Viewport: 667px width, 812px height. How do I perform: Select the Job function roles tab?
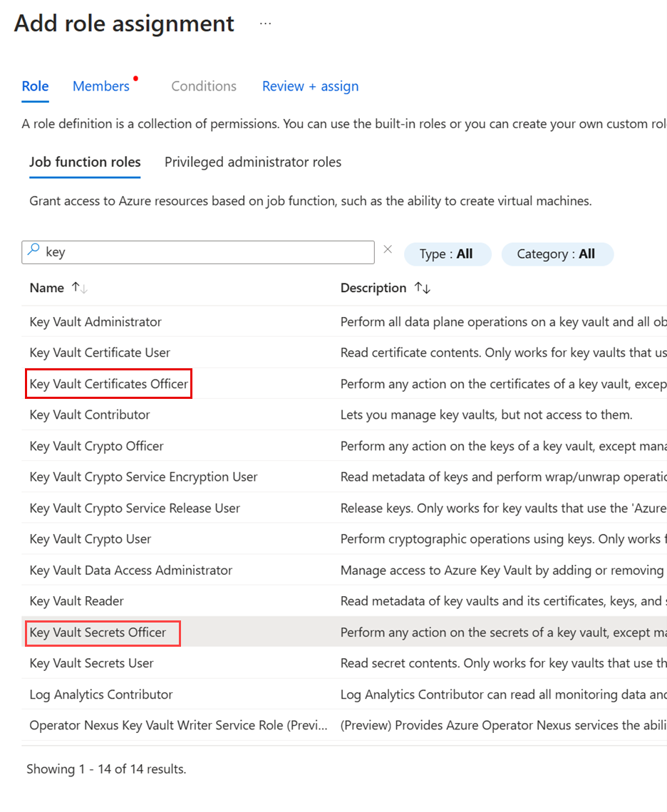point(85,162)
